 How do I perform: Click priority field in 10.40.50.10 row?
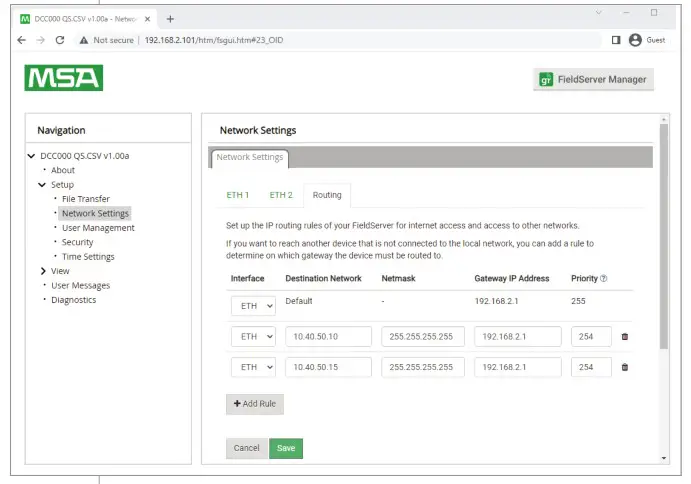click(591, 337)
